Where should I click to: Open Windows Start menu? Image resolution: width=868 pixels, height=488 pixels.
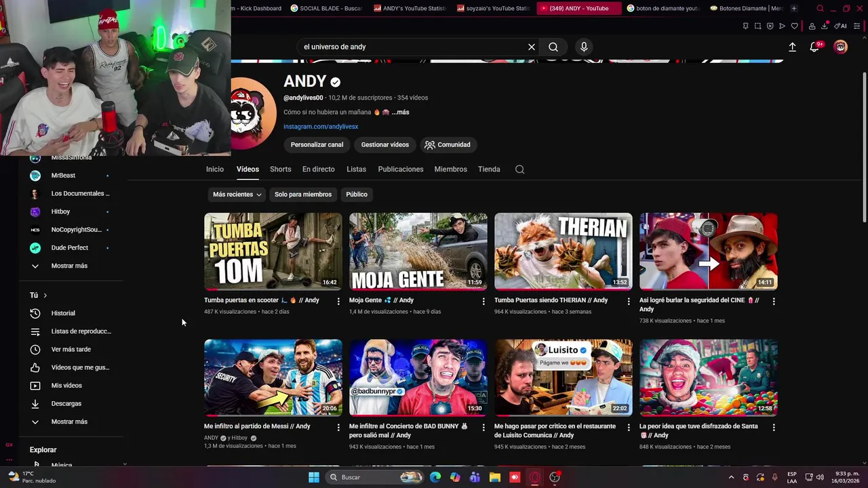[314, 477]
